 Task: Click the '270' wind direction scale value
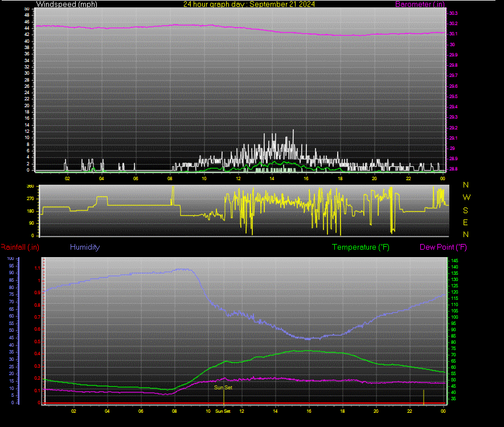[30, 199]
